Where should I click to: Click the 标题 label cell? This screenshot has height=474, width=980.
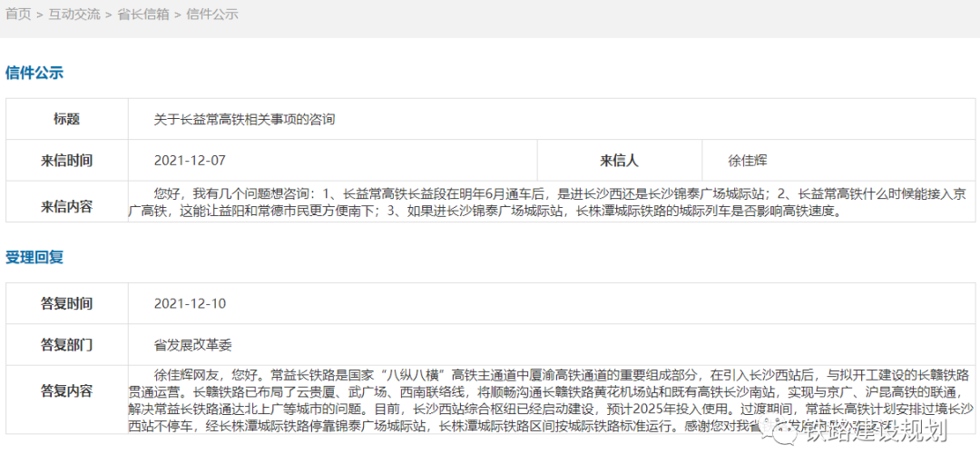[x=67, y=119]
